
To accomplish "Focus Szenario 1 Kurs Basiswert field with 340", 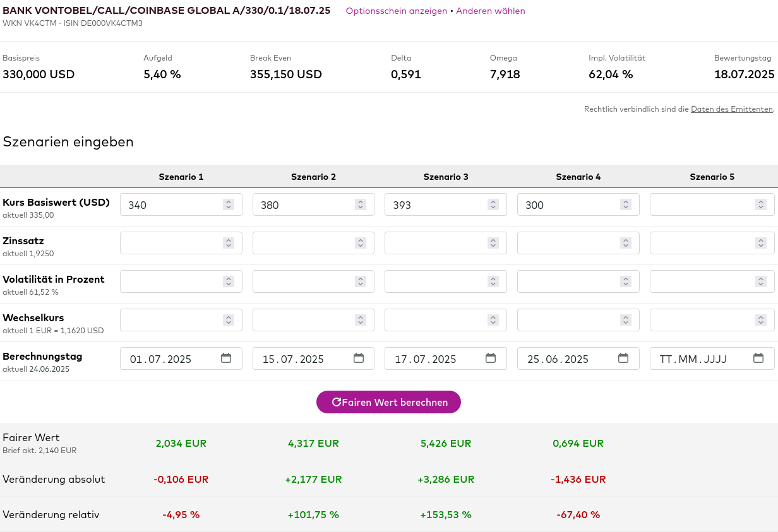I will [x=171, y=204].
